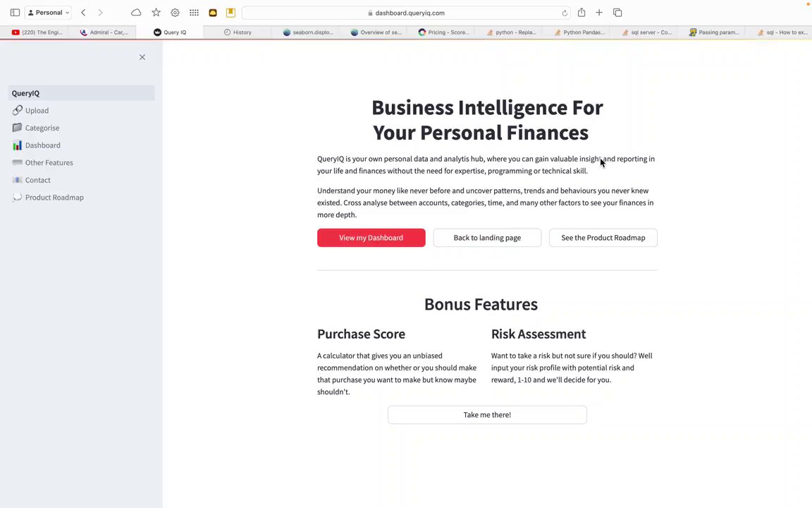Open a new tab with plus icon
The width and height of the screenshot is (812, 508).
(599, 13)
